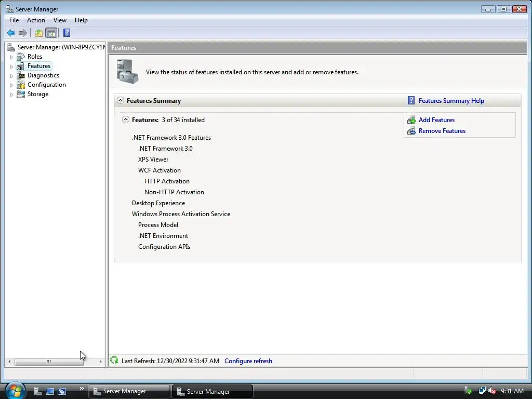This screenshot has width=532, height=399.
Task: Open the Action menu
Action: pos(36,20)
